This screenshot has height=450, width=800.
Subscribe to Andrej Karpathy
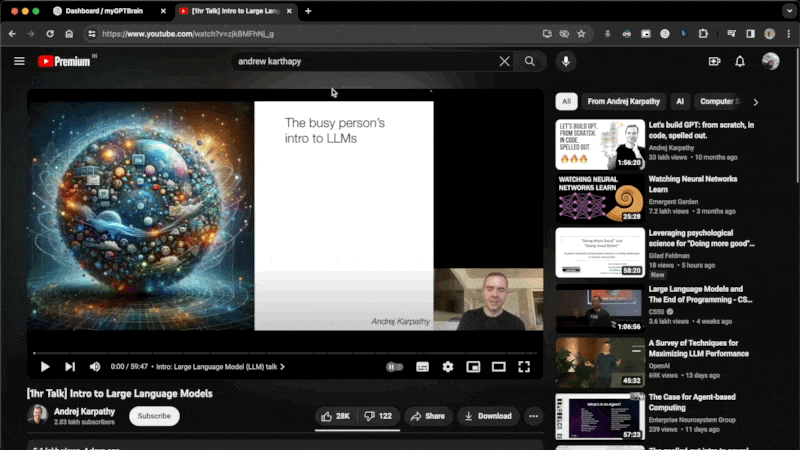tap(154, 416)
